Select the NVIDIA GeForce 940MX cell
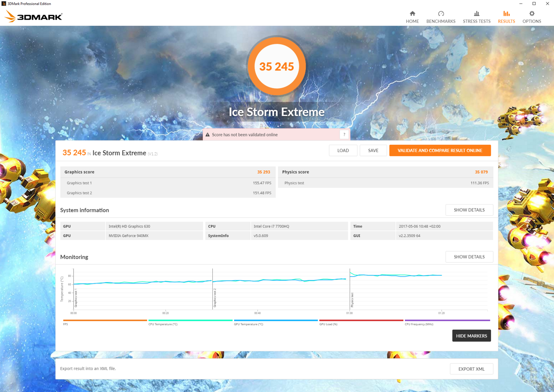The image size is (554, 392). pyautogui.click(x=154, y=236)
